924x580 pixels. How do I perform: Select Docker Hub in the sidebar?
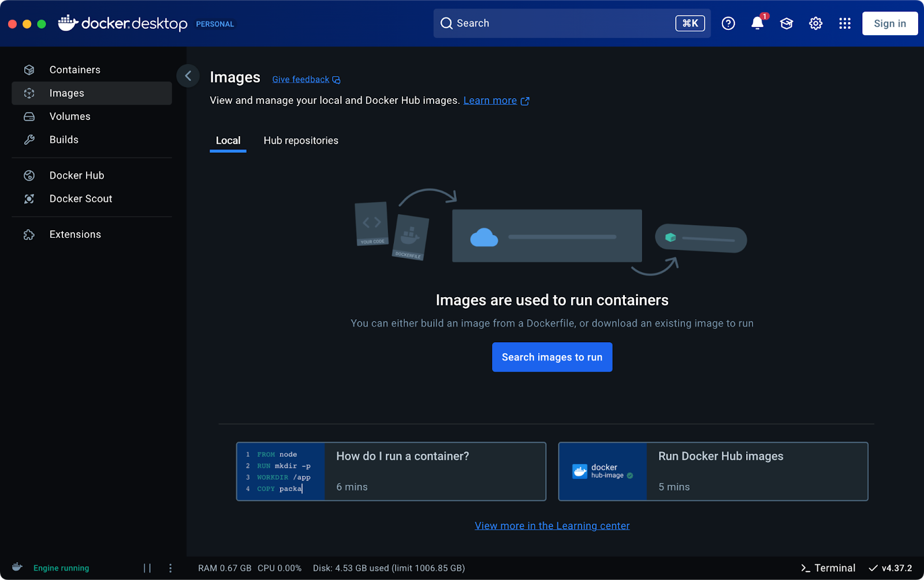tap(92, 175)
